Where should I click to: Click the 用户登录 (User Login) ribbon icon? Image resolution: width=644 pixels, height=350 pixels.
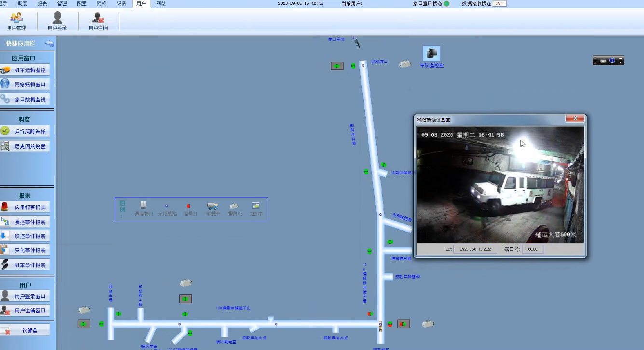[x=57, y=21]
